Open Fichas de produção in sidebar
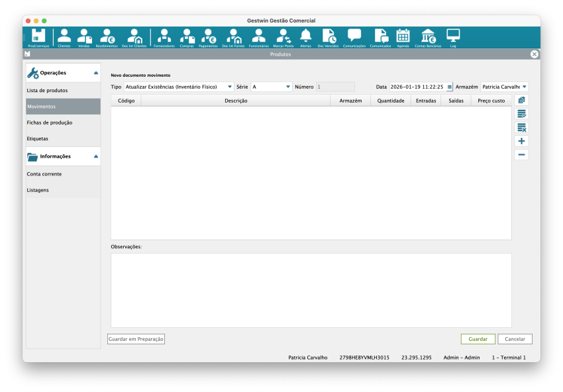 pos(50,122)
